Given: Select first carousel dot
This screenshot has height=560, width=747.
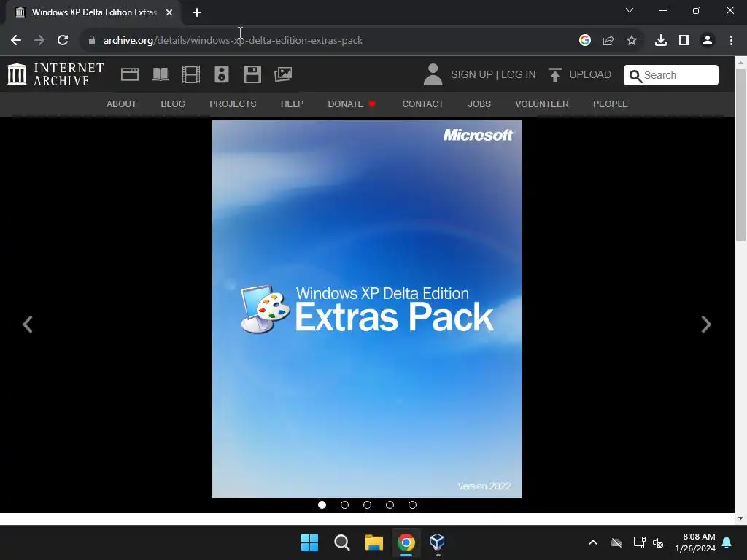Looking at the screenshot, I should coord(322,505).
